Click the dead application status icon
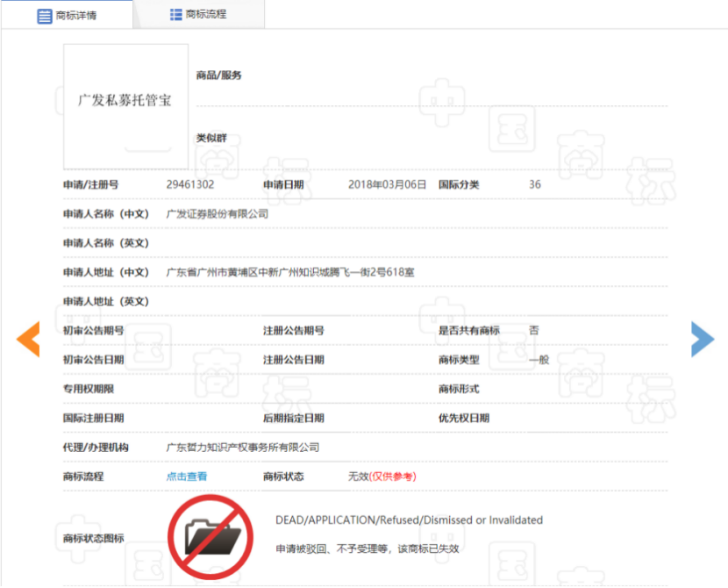 click(211, 537)
